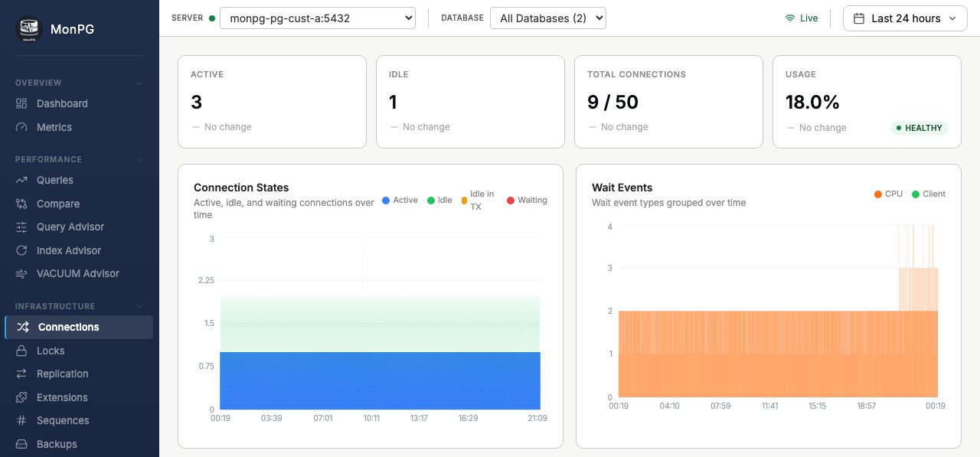Click the Live wifi signal icon

(790, 18)
